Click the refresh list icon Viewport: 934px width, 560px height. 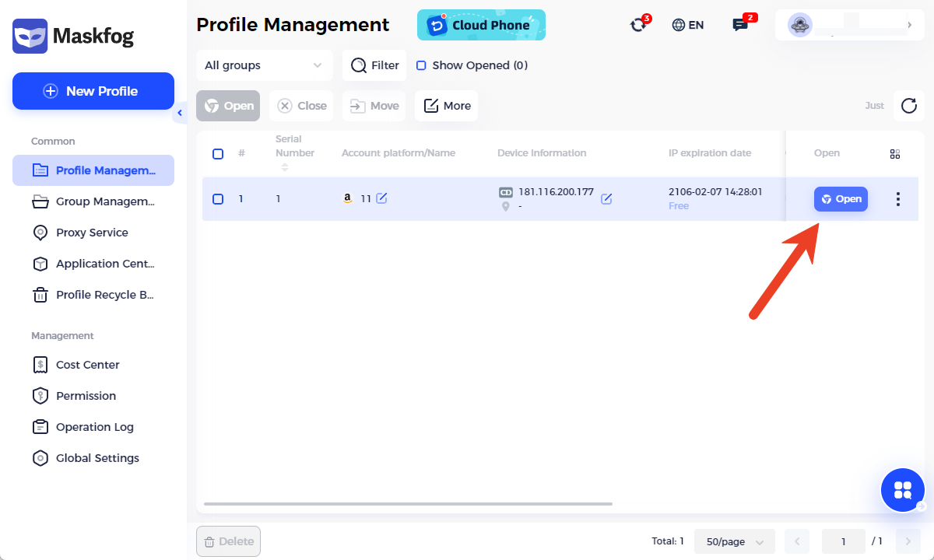pos(908,106)
